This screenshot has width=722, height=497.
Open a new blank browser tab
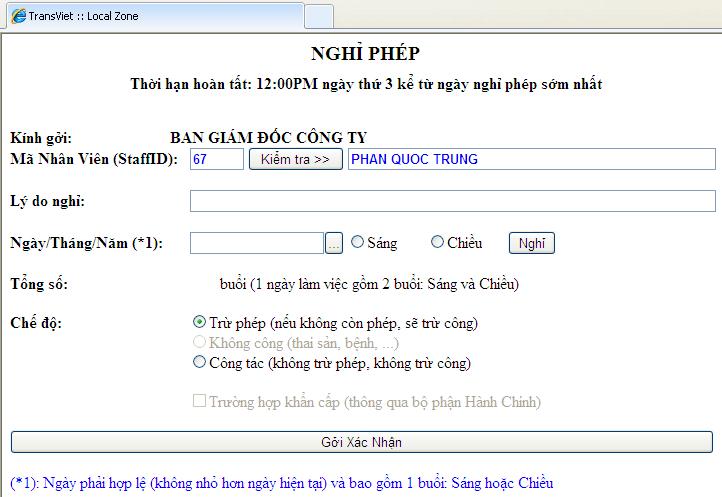319,17
